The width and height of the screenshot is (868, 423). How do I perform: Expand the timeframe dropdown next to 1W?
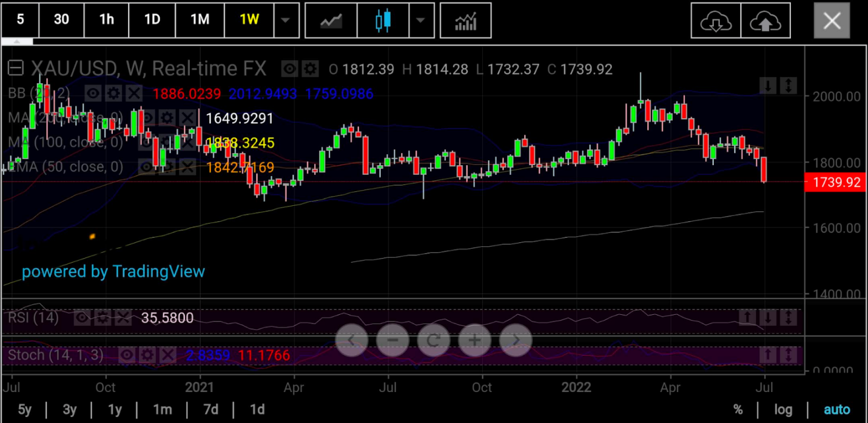(x=286, y=20)
